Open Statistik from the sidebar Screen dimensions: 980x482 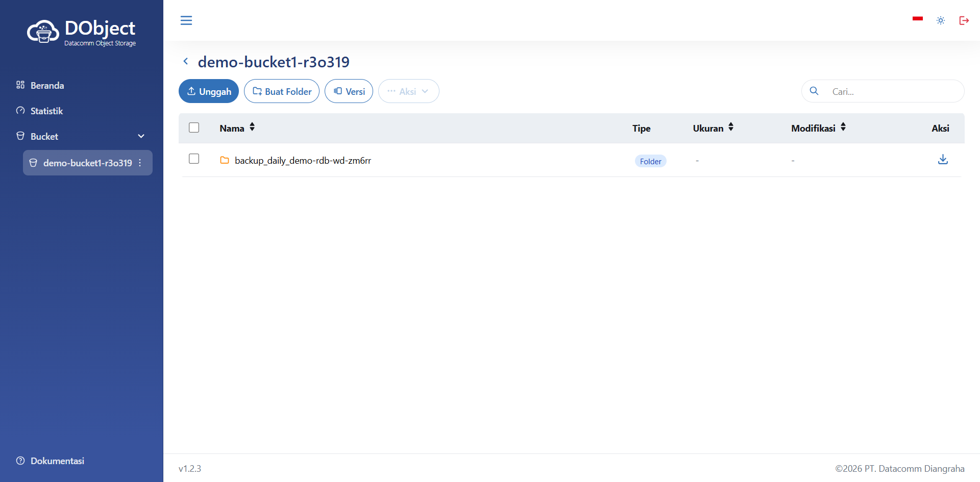[46, 111]
